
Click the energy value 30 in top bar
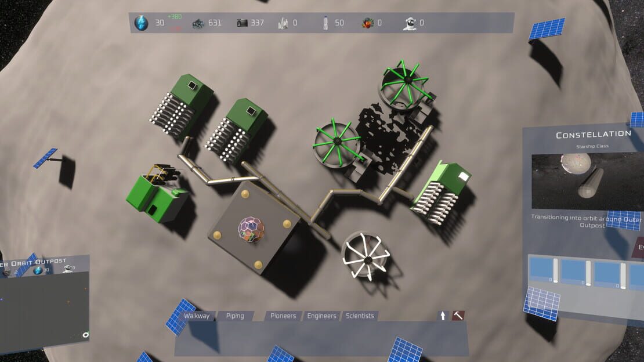[x=160, y=23]
